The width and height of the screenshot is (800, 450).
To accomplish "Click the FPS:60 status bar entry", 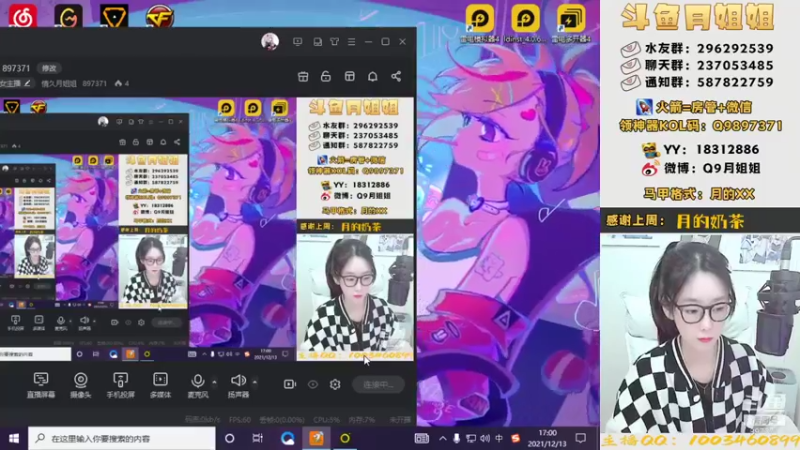I will pyautogui.click(x=240, y=419).
